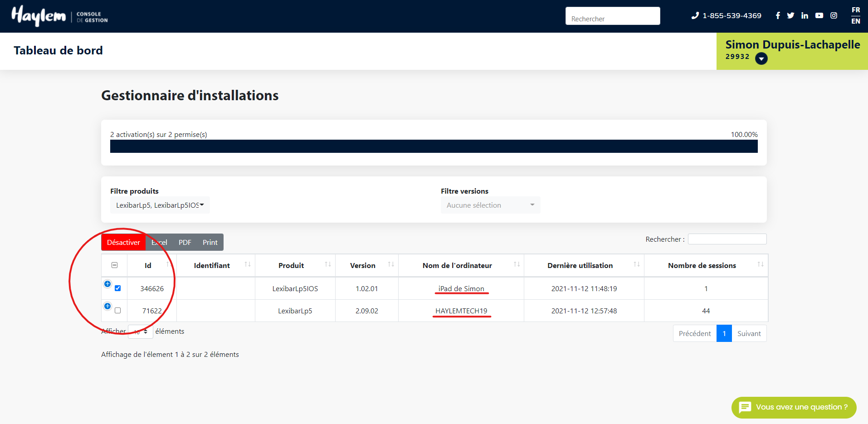The width and height of the screenshot is (868, 424).
Task: Uncheck the checkbox for row 346626
Action: pyautogui.click(x=118, y=288)
